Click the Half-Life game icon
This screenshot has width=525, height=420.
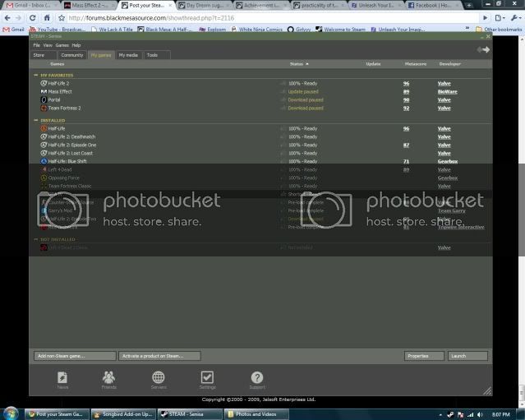click(44, 128)
